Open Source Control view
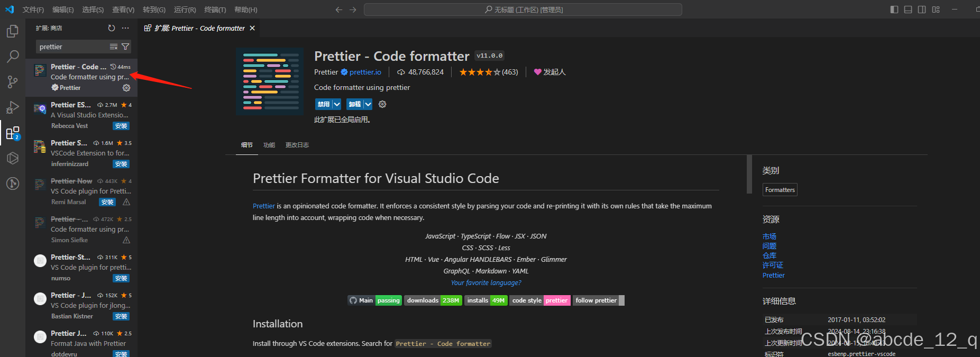Image resolution: width=980 pixels, height=357 pixels. pyautogui.click(x=13, y=81)
